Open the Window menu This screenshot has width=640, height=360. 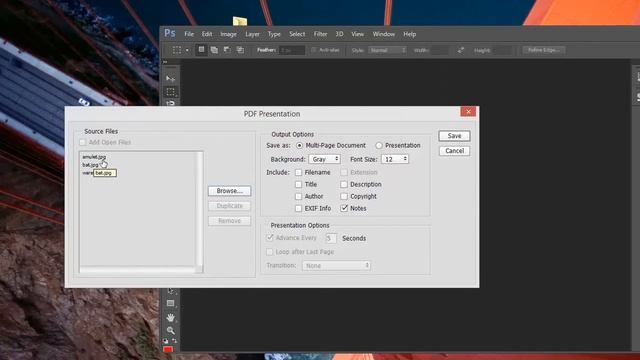[384, 34]
